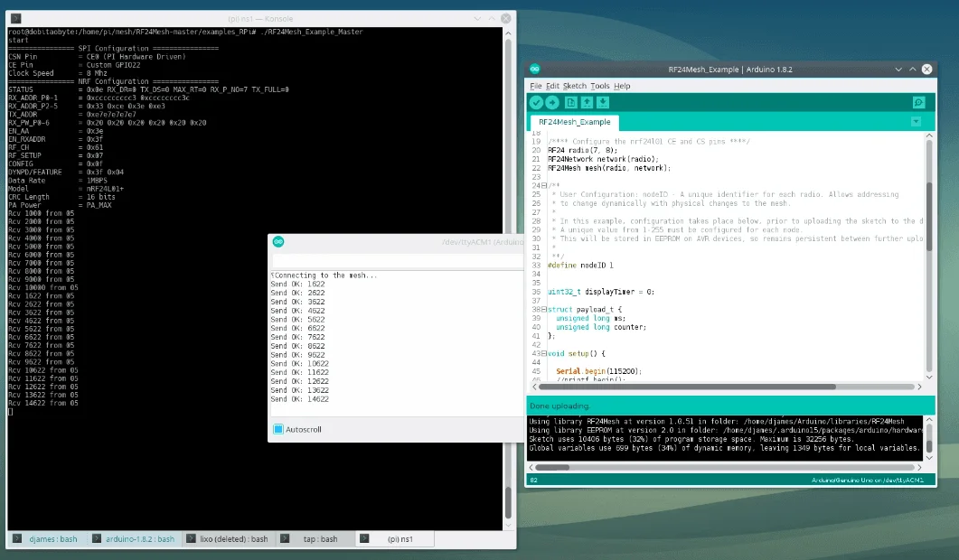Click the "Connecting to the mesh..." serial line

325,275
